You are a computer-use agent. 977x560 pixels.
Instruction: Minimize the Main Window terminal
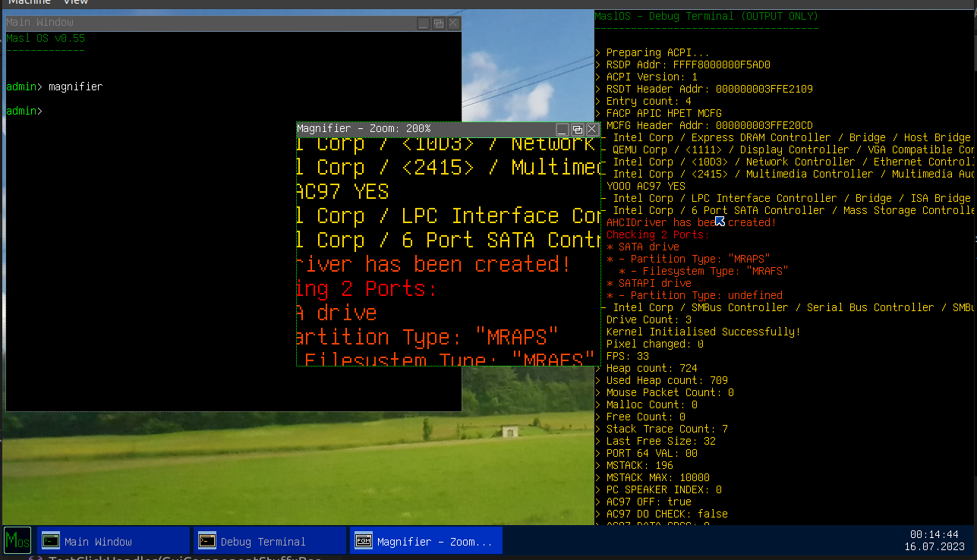424,24
